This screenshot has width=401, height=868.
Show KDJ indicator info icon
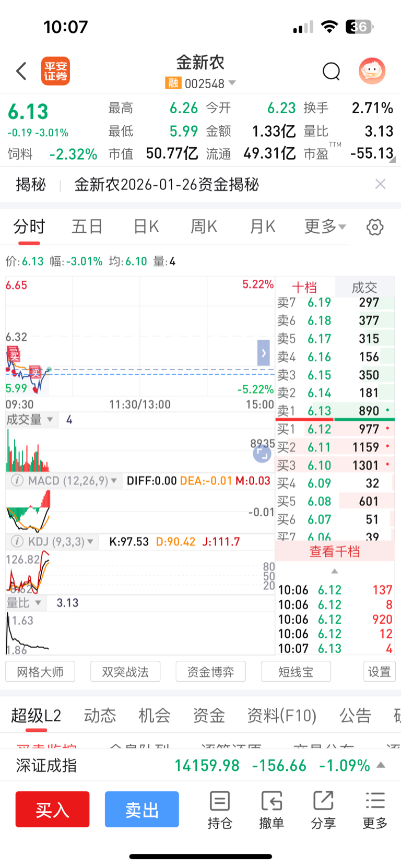click(x=17, y=542)
